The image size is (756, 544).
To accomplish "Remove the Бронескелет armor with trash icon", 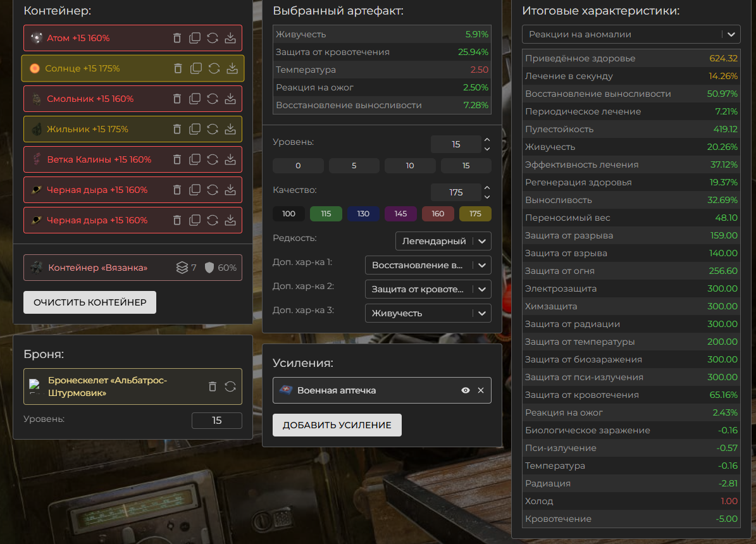I will 213,386.
